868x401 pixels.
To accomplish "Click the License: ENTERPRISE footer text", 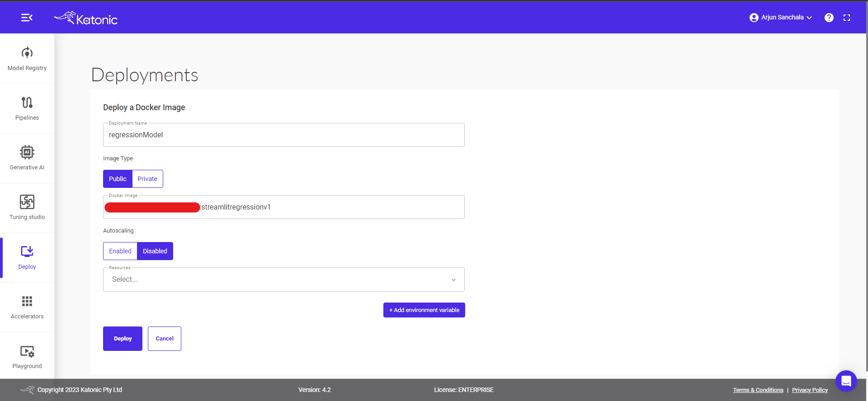I will point(464,390).
